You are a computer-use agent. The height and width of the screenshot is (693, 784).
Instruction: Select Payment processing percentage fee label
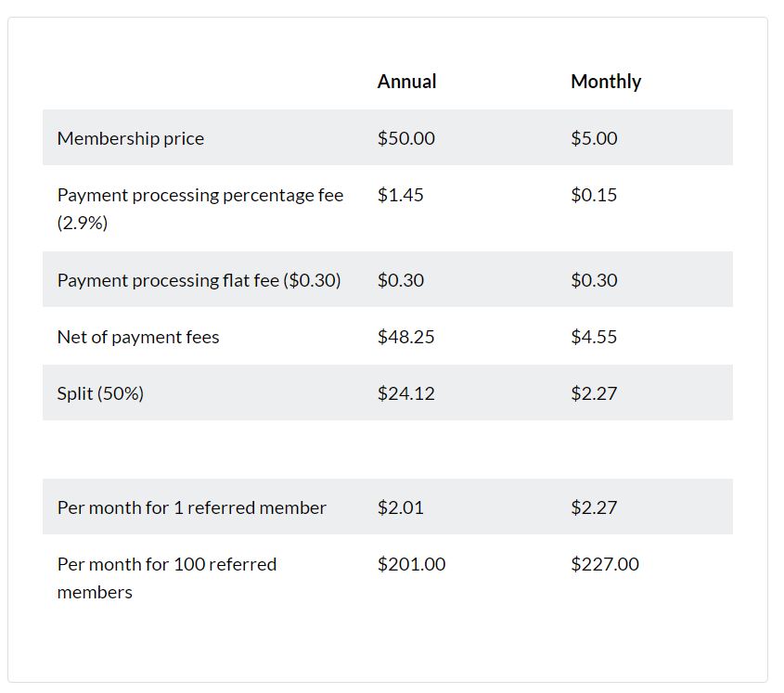coord(200,209)
